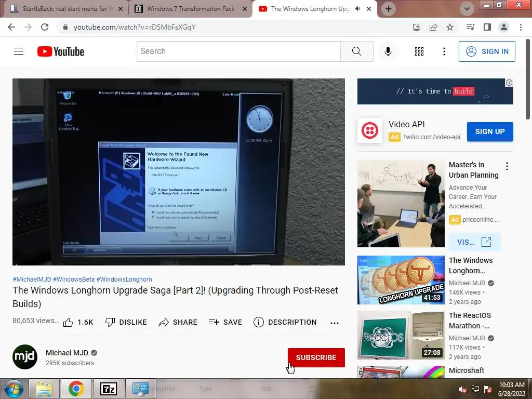Click the install app icon in address bar
The height and width of the screenshot is (399, 532).
(x=416, y=27)
